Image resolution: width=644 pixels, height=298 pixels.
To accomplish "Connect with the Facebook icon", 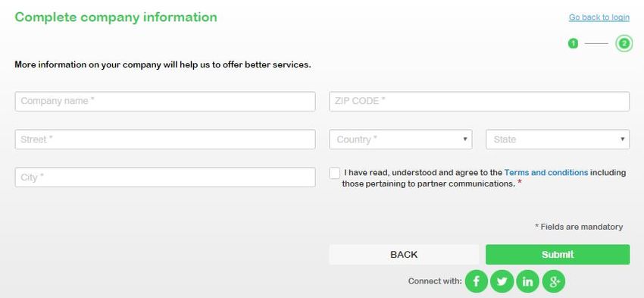I will pyautogui.click(x=476, y=281).
